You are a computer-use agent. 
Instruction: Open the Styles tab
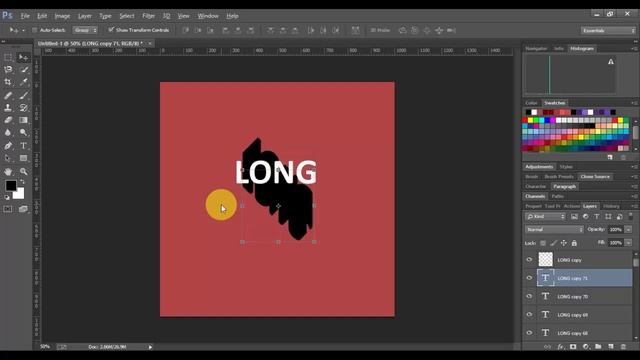(x=566, y=167)
